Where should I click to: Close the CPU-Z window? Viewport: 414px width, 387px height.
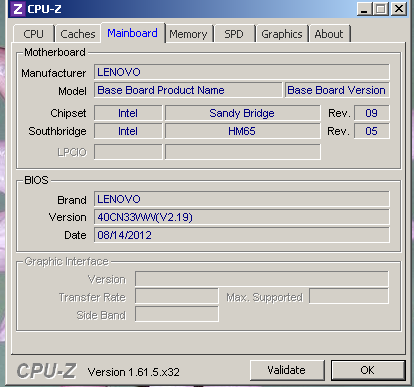(399, 9)
